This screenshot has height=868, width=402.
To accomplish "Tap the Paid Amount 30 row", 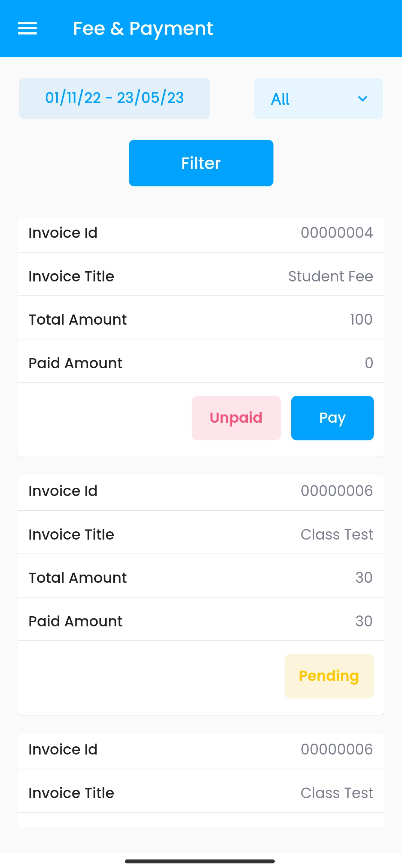I will (x=201, y=621).
